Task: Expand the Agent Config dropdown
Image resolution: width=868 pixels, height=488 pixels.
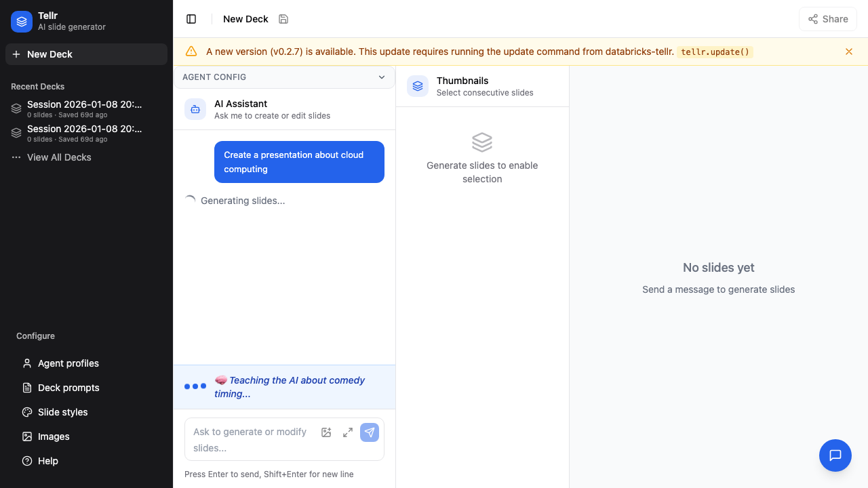Action: pyautogui.click(x=381, y=77)
